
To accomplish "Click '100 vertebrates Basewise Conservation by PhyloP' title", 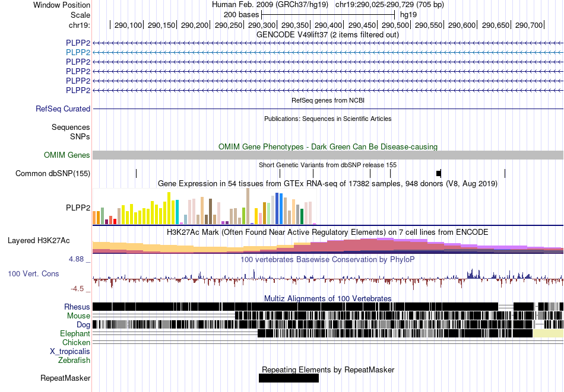I will 328,259.
